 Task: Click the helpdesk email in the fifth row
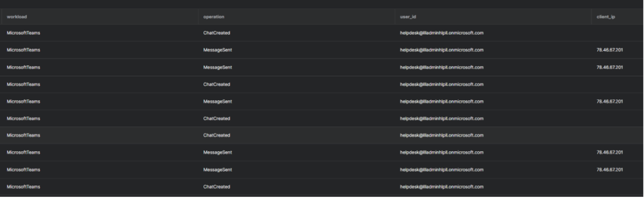(x=441, y=101)
